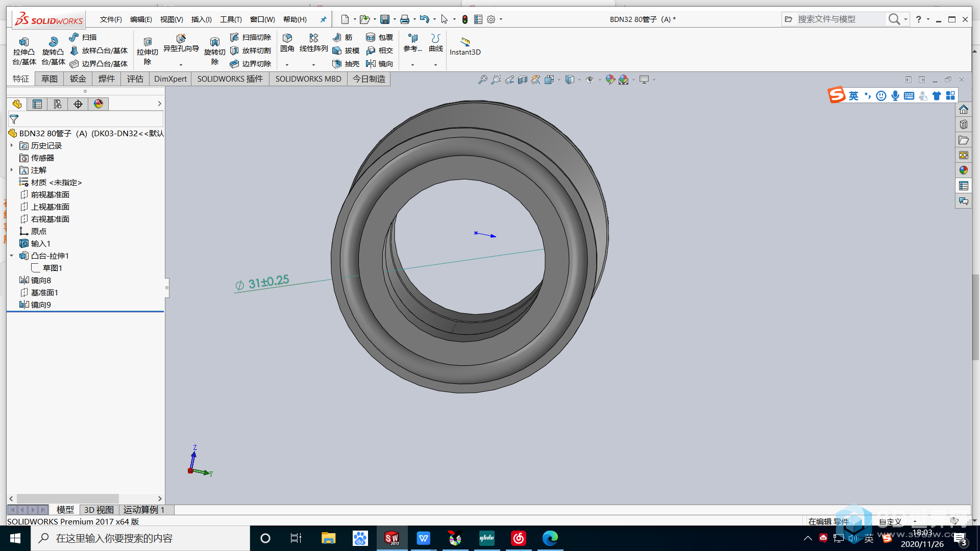The width and height of the screenshot is (980, 551).
Task: Switch to the 钣金 ribbon tab
Action: (x=78, y=79)
